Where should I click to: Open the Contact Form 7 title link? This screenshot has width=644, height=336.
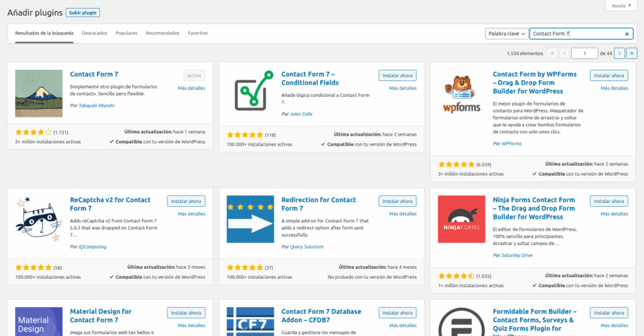94,74
